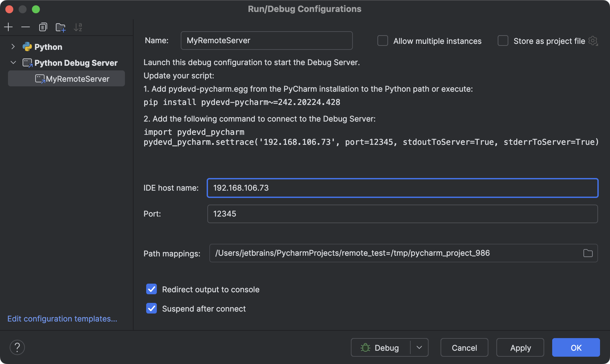Click the 'Suspend after connect' label
The image size is (610, 364).
point(204,309)
